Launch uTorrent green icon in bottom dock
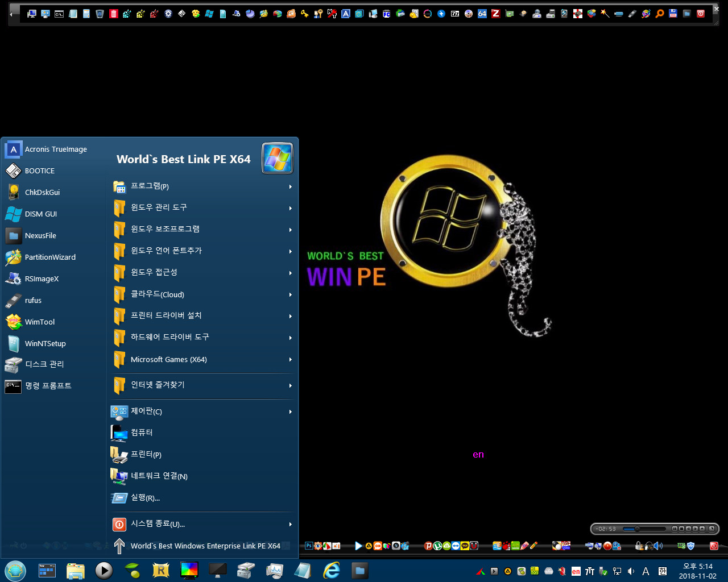728x582 pixels. (x=437, y=546)
